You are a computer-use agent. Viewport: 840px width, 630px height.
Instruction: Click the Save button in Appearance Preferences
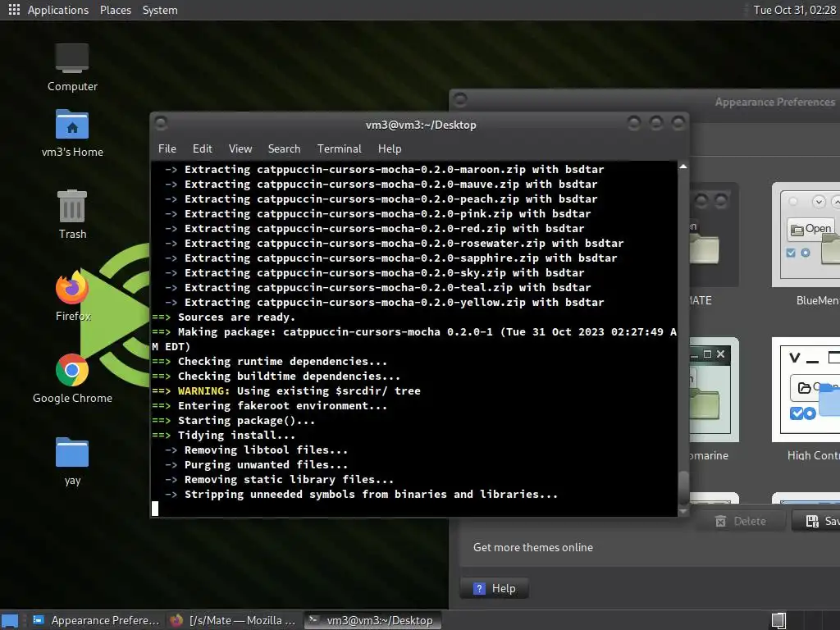(x=816, y=521)
